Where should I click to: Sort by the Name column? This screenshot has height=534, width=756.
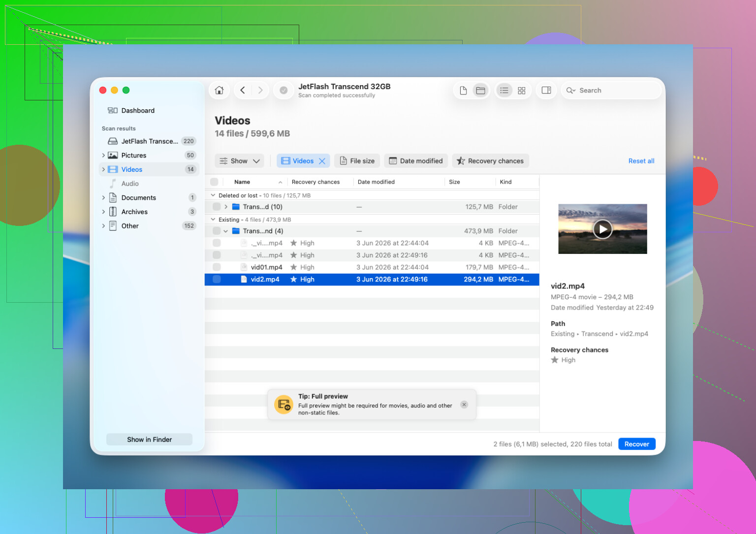[x=242, y=182]
